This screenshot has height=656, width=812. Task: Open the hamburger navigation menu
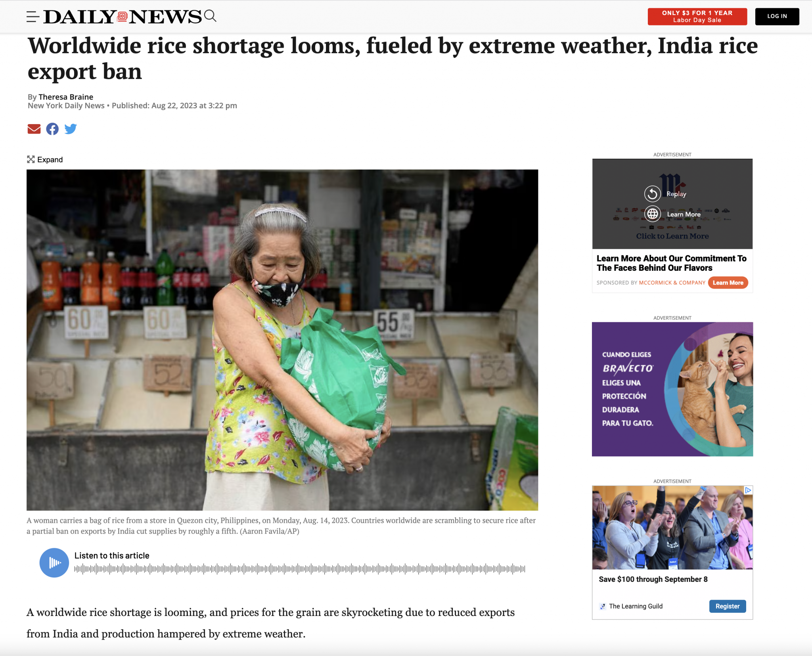coord(33,17)
